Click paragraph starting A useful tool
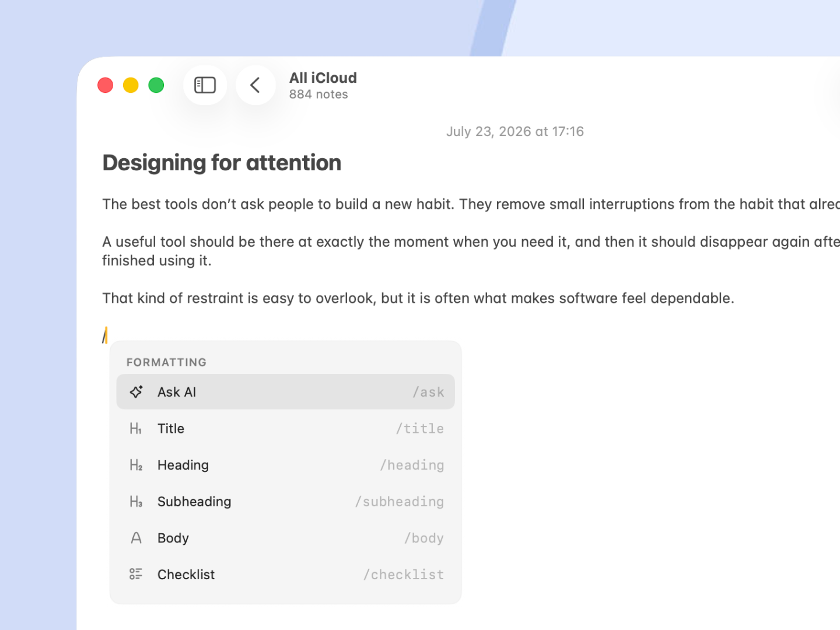Screen dimensions: 840x630 pyautogui.click(x=471, y=251)
